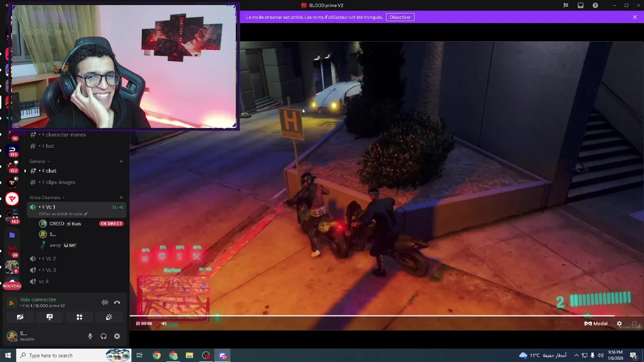The image size is (644, 362).
Task: Collapse the Voice Channels category
Action: (x=47, y=198)
